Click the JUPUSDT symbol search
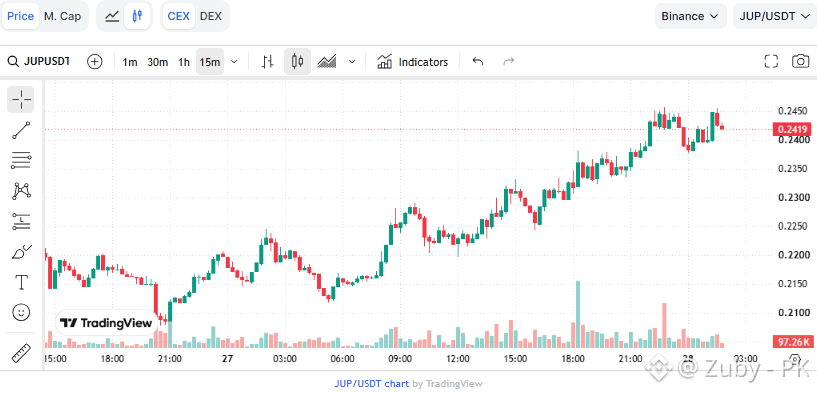 39,62
